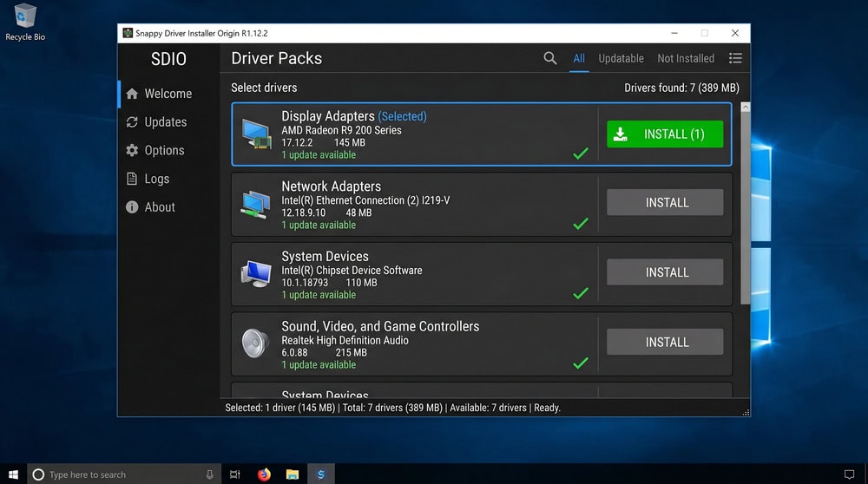Install the Network Adapters driver

[x=665, y=202]
